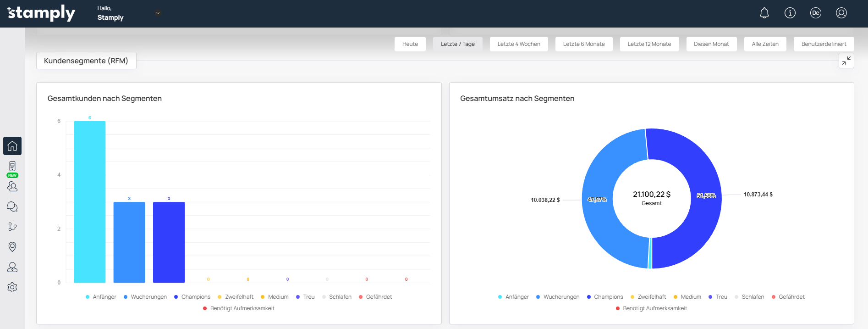Open the location pin sidebar icon
The image size is (868, 329).
12,247
